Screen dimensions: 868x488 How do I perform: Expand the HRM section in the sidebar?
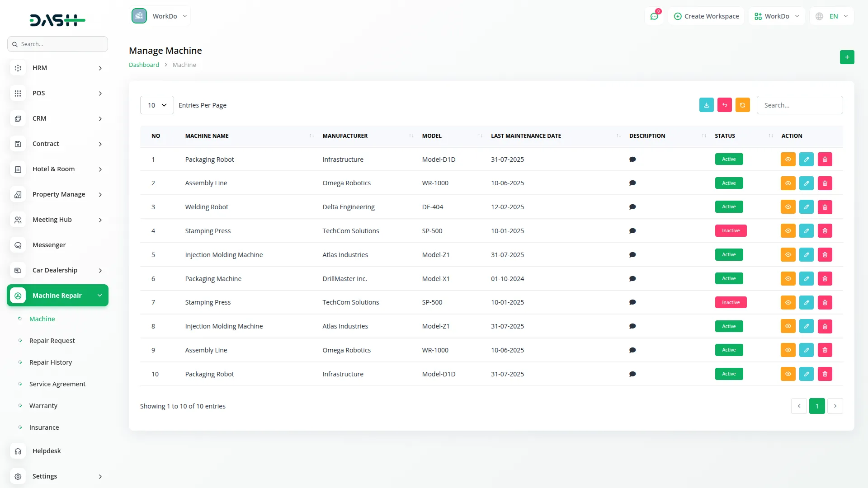(x=57, y=68)
